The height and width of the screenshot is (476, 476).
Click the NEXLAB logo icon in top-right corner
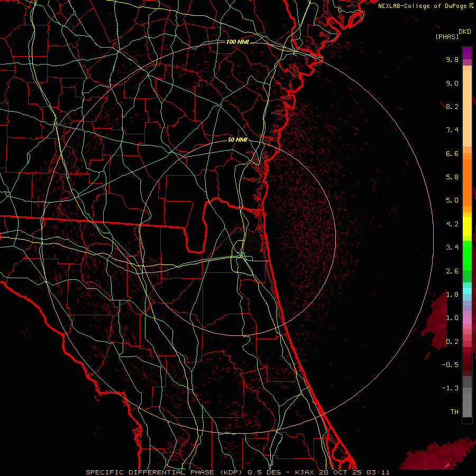pos(471,6)
